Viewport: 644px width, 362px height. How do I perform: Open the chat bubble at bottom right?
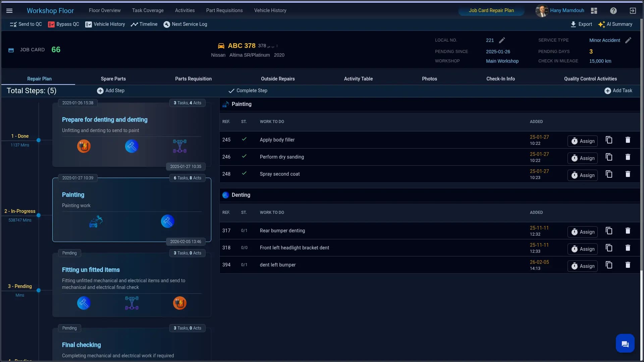(x=625, y=343)
